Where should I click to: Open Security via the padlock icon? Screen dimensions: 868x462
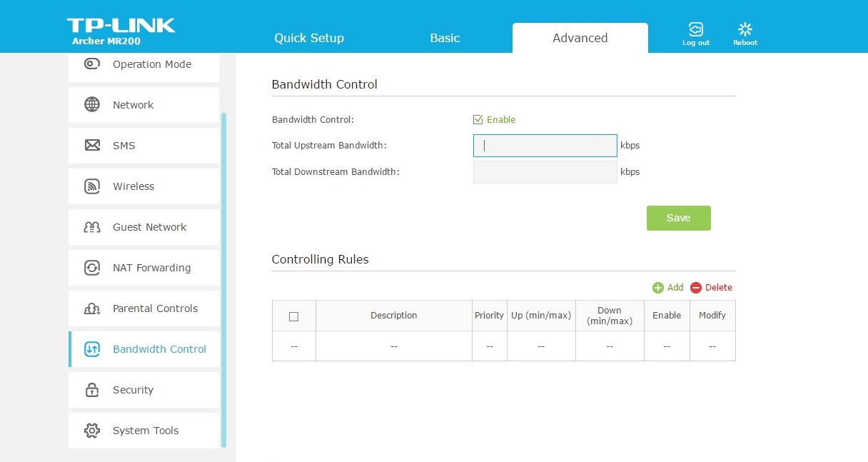tap(92, 390)
